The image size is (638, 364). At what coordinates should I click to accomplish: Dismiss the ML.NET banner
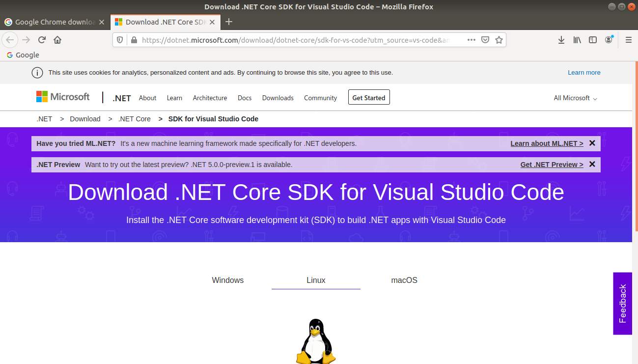pos(592,143)
